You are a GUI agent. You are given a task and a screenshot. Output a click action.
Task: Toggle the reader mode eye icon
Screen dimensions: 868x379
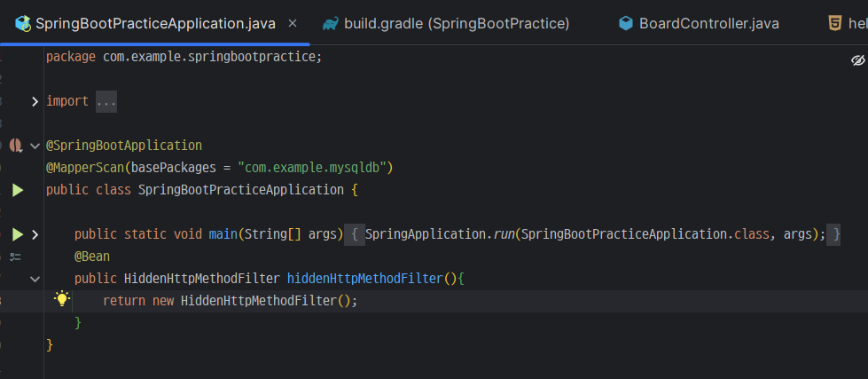click(x=858, y=59)
